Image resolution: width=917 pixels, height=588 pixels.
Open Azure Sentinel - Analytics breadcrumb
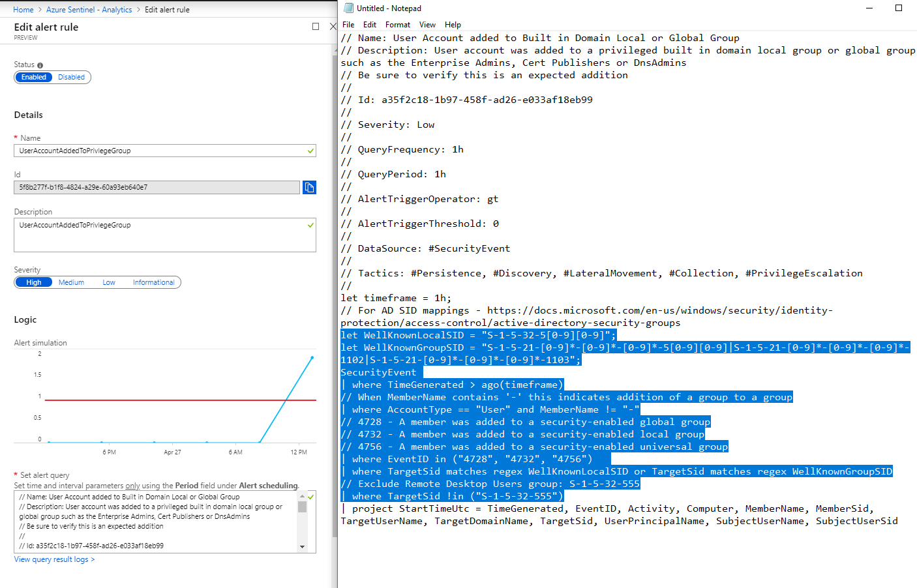pos(89,10)
